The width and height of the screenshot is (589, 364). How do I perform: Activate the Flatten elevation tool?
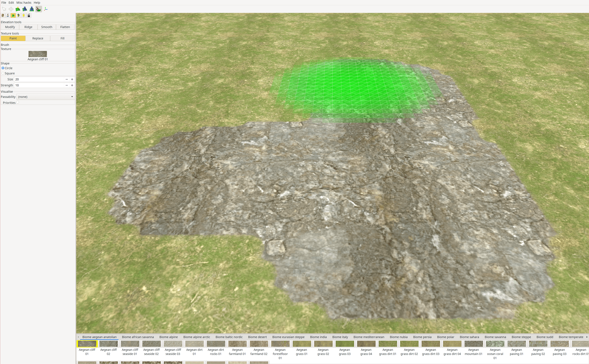[x=65, y=27]
